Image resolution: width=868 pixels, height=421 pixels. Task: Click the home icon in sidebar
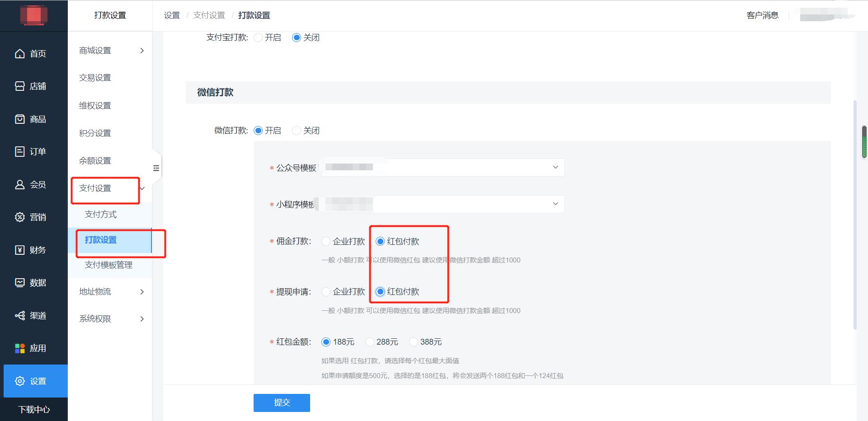tap(20, 54)
